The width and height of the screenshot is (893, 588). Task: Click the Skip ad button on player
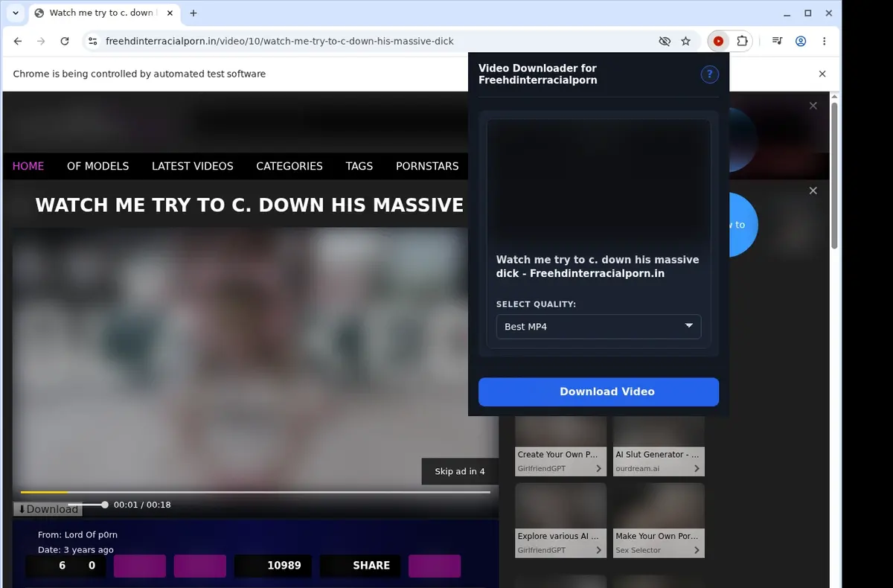(x=460, y=471)
